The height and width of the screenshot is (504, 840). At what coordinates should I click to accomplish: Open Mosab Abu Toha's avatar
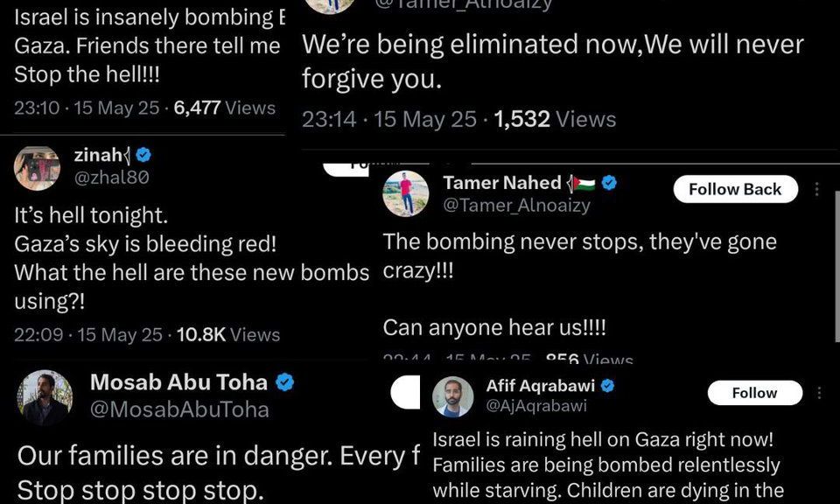[44, 396]
